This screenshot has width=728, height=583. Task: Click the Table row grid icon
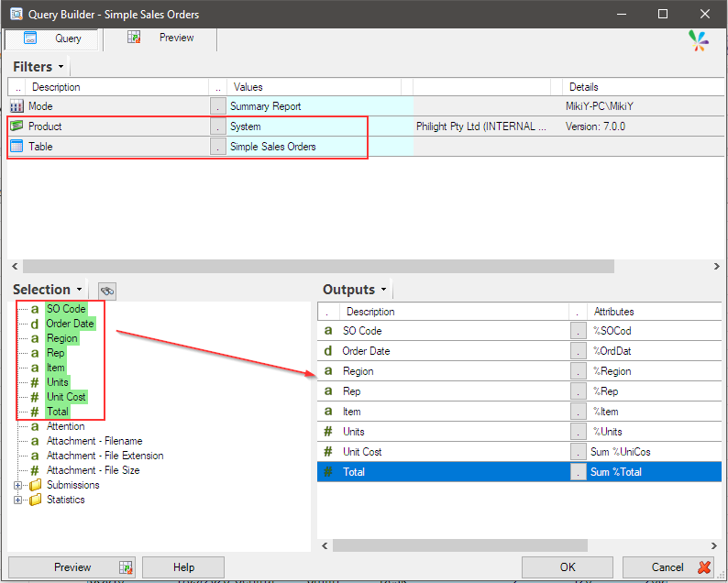17,147
